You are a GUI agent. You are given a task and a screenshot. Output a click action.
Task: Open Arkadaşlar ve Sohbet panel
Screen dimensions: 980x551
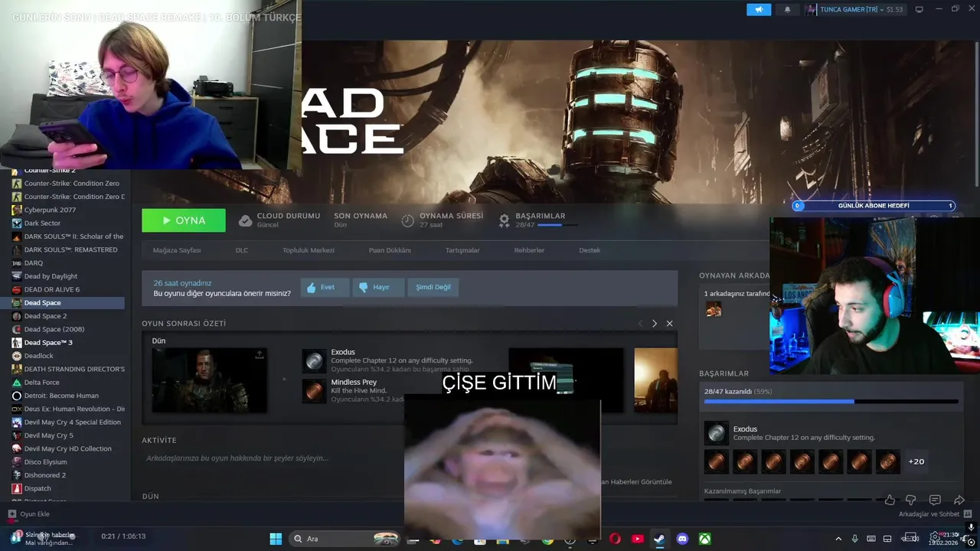click(936, 514)
